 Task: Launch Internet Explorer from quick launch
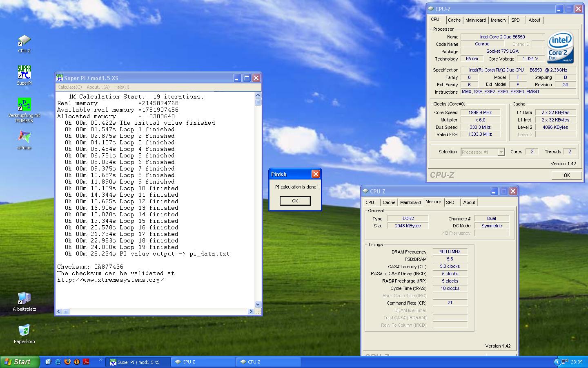pos(58,362)
